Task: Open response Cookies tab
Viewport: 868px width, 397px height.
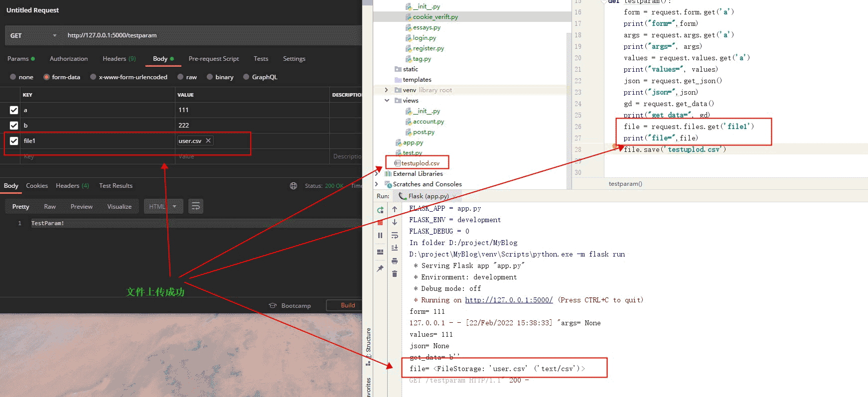Action: tap(37, 186)
